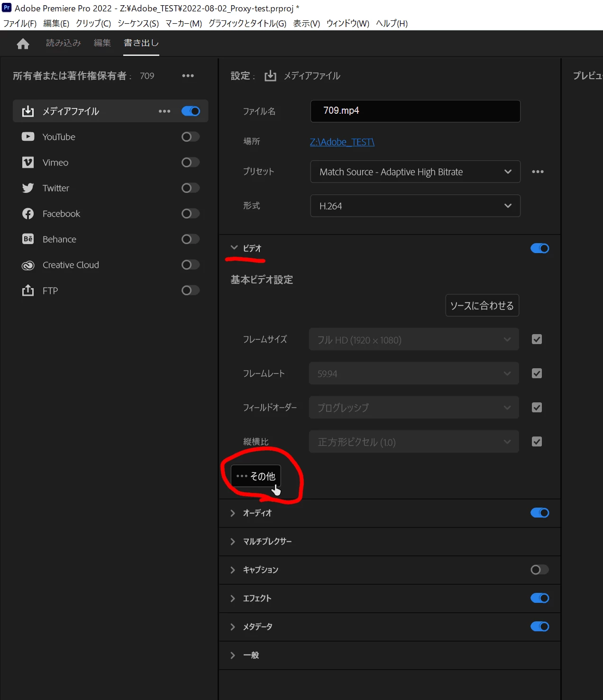The height and width of the screenshot is (700, 603).
Task: Uncheck the フィールドオーダー match-source checkbox
Action: 537,408
